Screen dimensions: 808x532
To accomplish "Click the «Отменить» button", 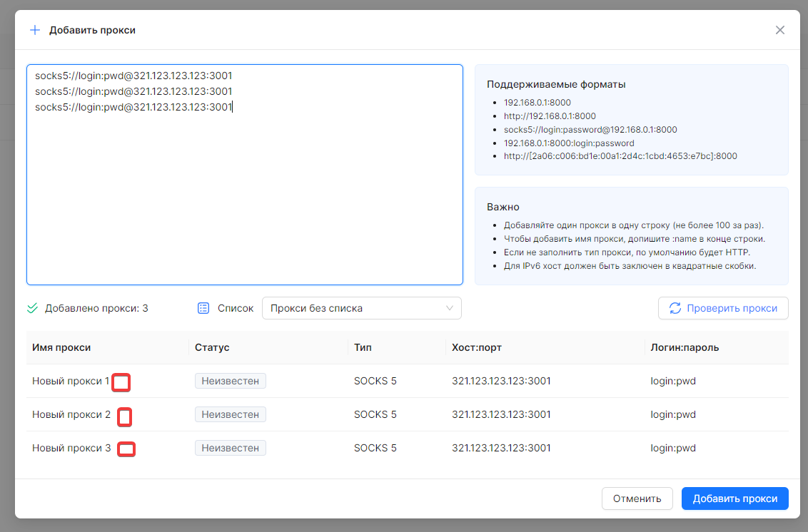I will pos(637,498).
